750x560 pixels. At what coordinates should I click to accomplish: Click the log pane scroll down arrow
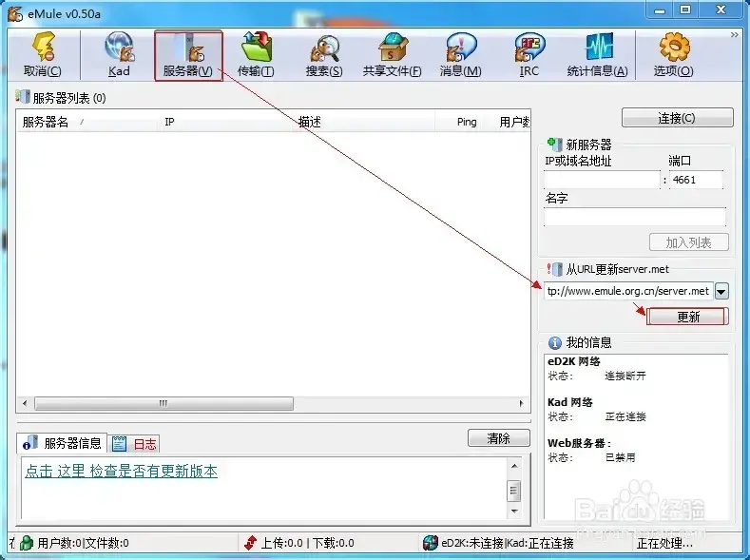(x=514, y=512)
